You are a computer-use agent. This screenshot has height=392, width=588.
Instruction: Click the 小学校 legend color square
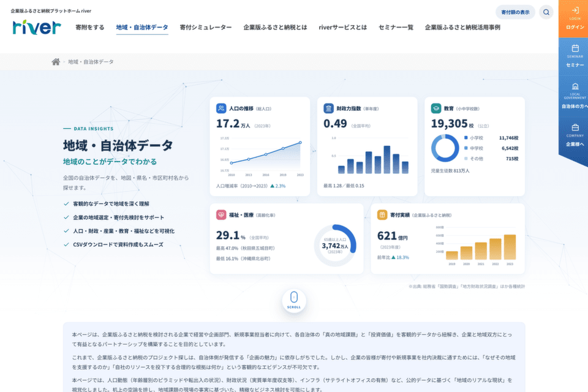pyautogui.click(x=466, y=138)
